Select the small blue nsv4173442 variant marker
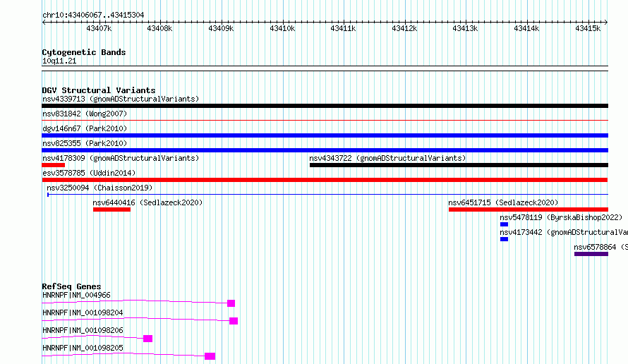Image resolution: width=628 pixels, height=364 pixels. pyautogui.click(x=504, y=239)
